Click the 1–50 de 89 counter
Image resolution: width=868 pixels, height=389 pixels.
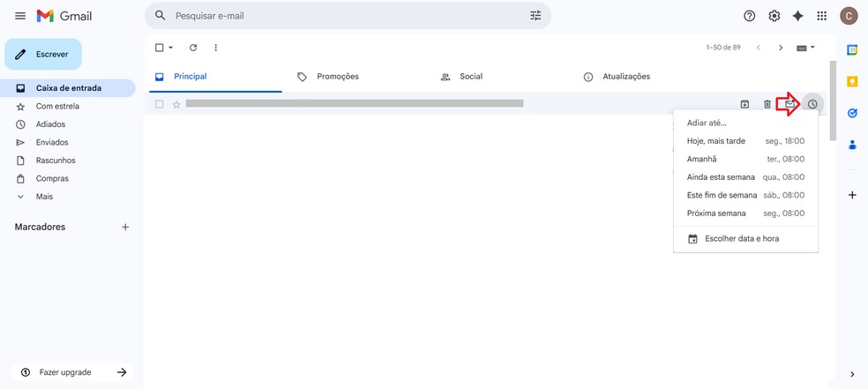[723, 48]
